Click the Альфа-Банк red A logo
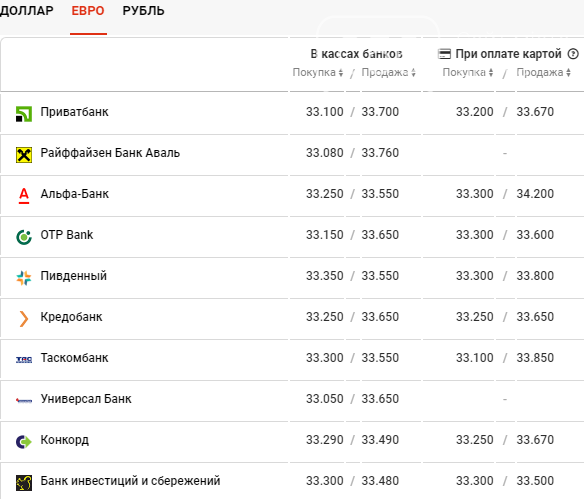584x499 pixels. tap(24, 196)
